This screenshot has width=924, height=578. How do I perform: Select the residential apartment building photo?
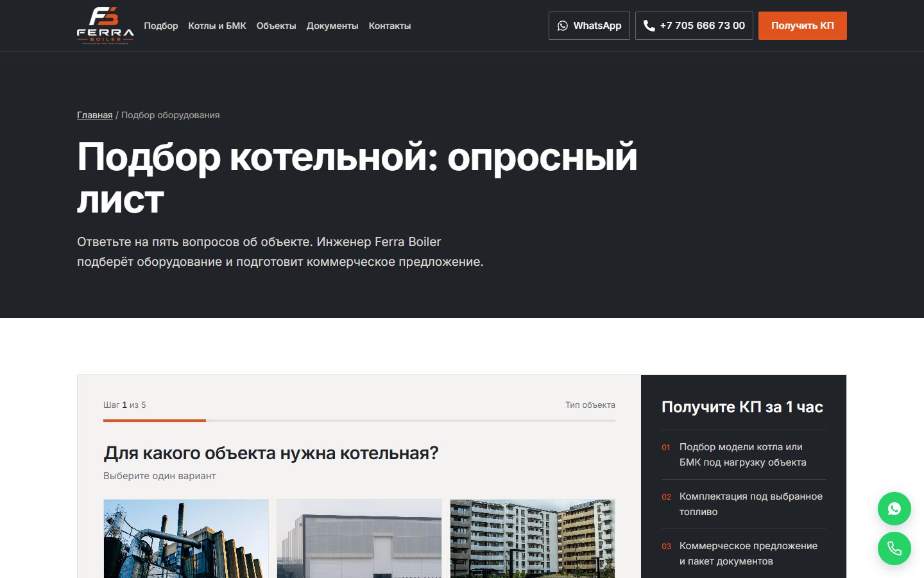[x=533, y=539]
